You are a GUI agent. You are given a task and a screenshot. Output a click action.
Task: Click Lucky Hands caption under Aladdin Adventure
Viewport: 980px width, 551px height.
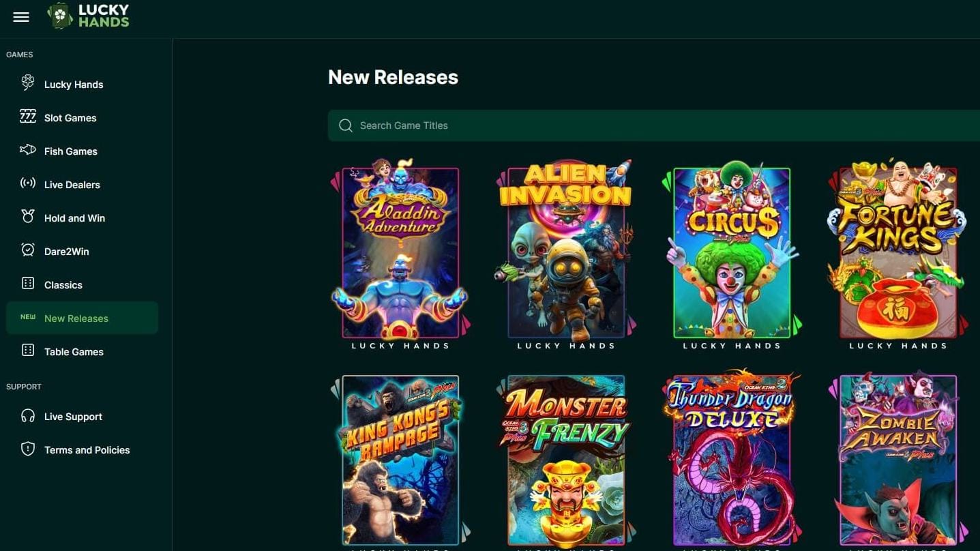pyautogui.click(x=400, y=346)
